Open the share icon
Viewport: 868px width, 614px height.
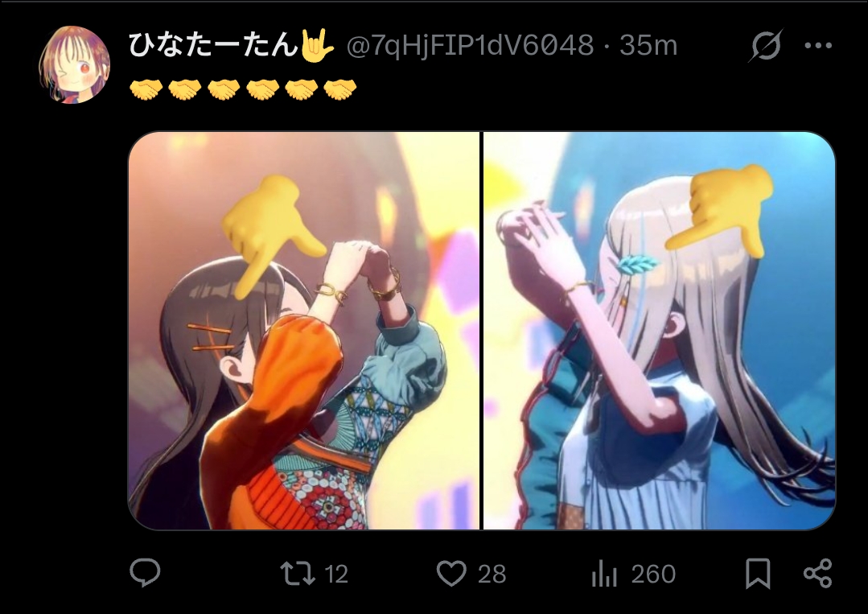(x=817, y=574)
